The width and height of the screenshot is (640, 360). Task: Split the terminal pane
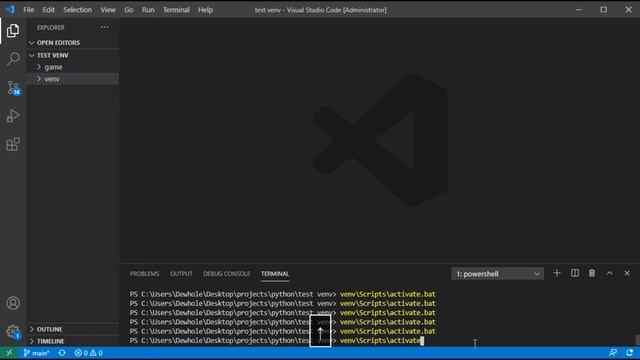[575, 273]
